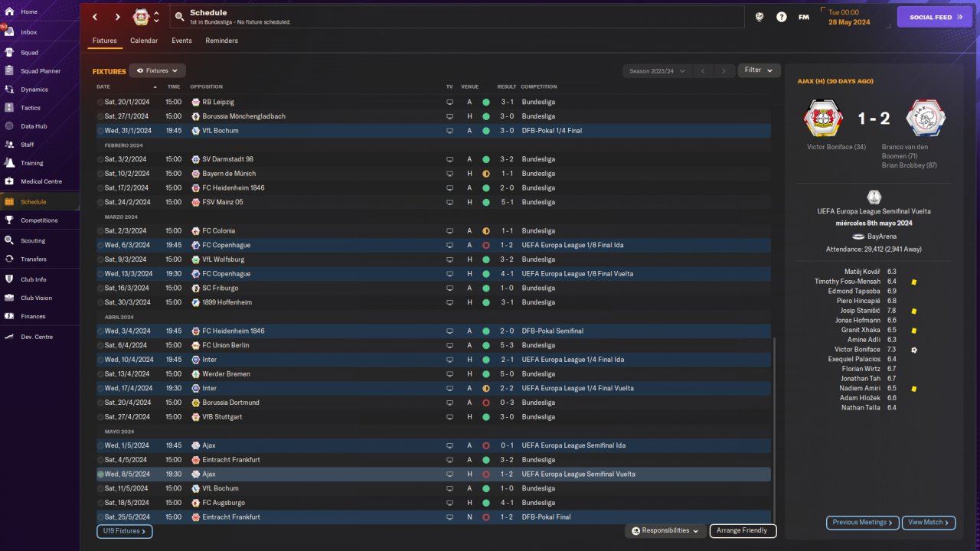Click the VfB Stuttgart club badge
The width and height of the screenshot is (980, 551).
196,417
